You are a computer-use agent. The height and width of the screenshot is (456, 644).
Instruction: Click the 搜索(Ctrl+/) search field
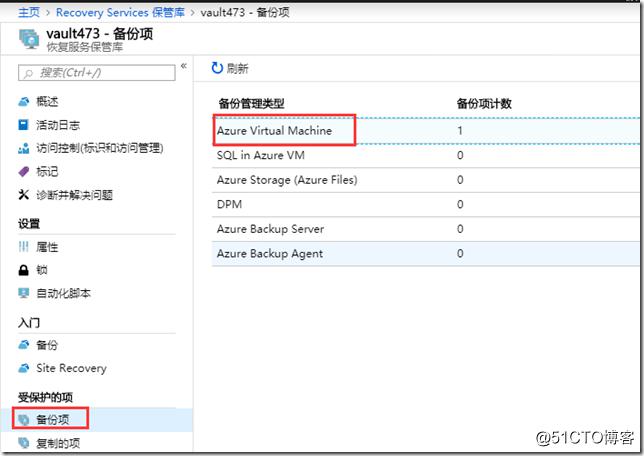click(97, 73)
